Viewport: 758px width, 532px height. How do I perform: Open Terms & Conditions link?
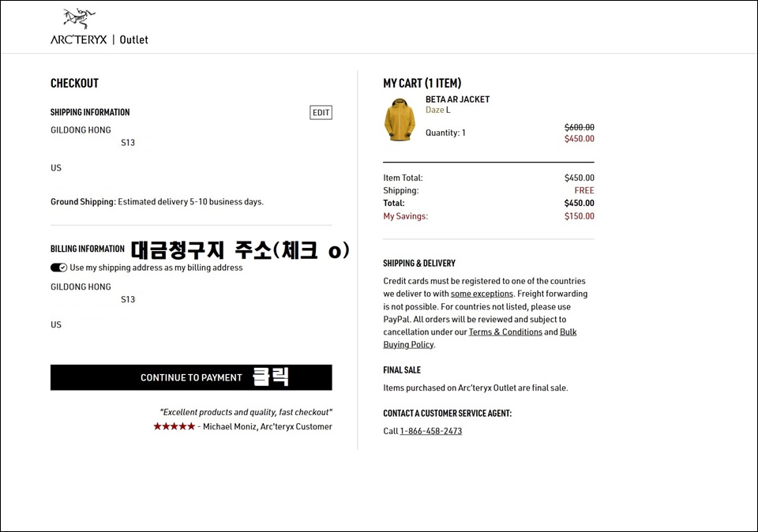(x=505, y=332)
